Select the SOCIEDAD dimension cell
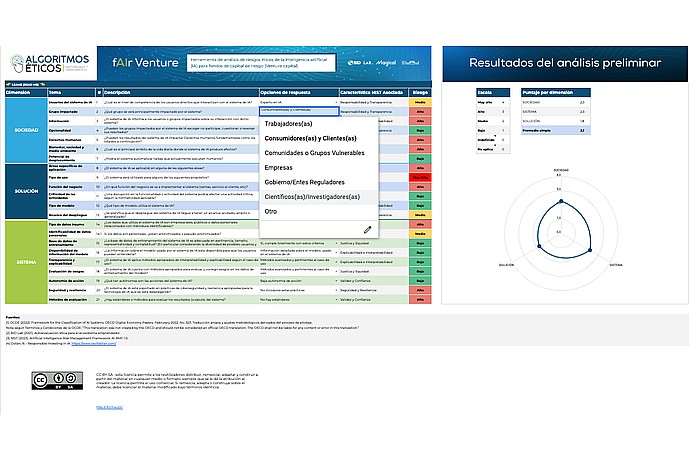The image size is (690, 460). 26,130
